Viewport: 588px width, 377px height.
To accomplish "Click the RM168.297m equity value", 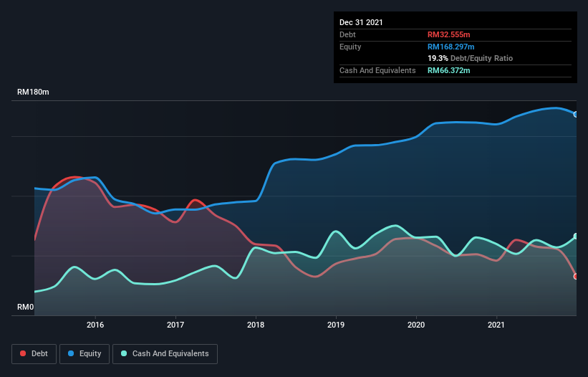I will pyautogui.click(x=451, y=47).
